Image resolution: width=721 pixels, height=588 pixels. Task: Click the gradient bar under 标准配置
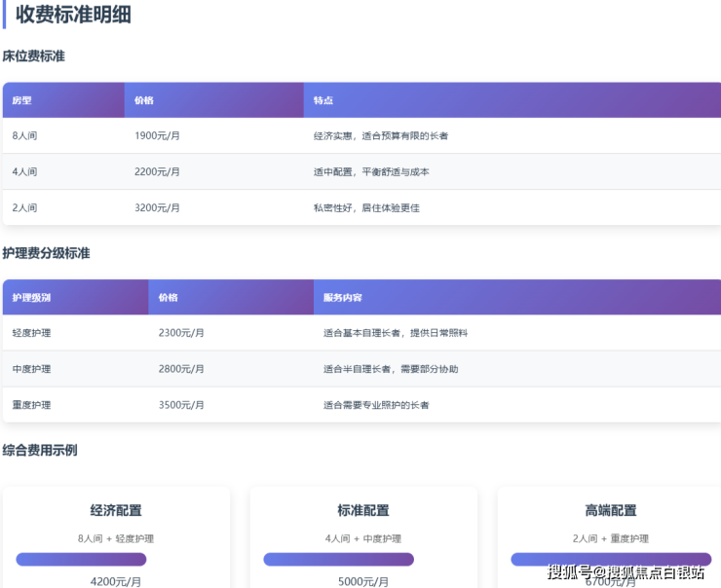click(x=338, y=560)
